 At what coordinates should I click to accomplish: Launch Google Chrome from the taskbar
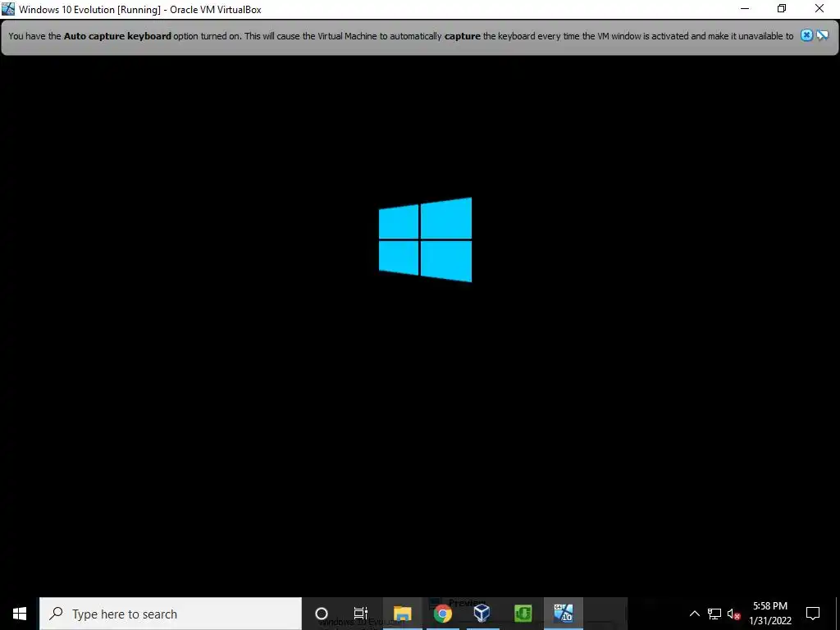pos(442,614)
